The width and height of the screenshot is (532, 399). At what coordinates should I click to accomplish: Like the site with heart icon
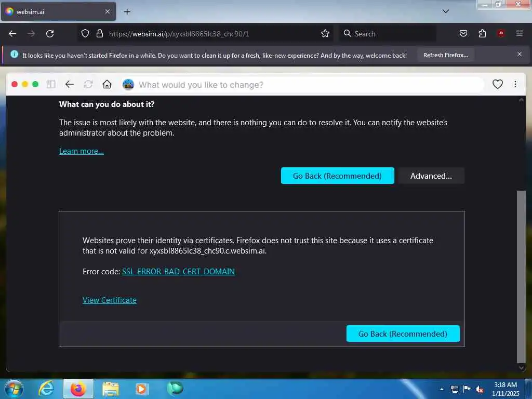point(497,84)
